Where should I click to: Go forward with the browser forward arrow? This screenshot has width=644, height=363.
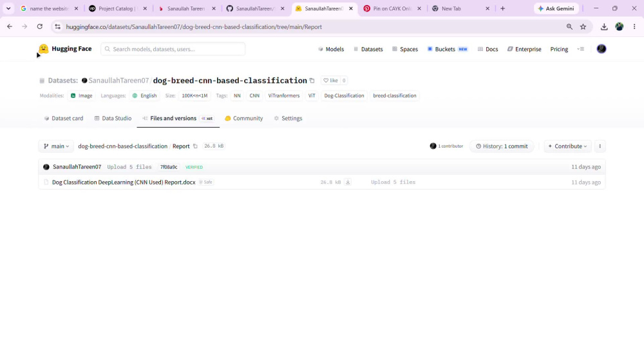click(x=24, y=26)
